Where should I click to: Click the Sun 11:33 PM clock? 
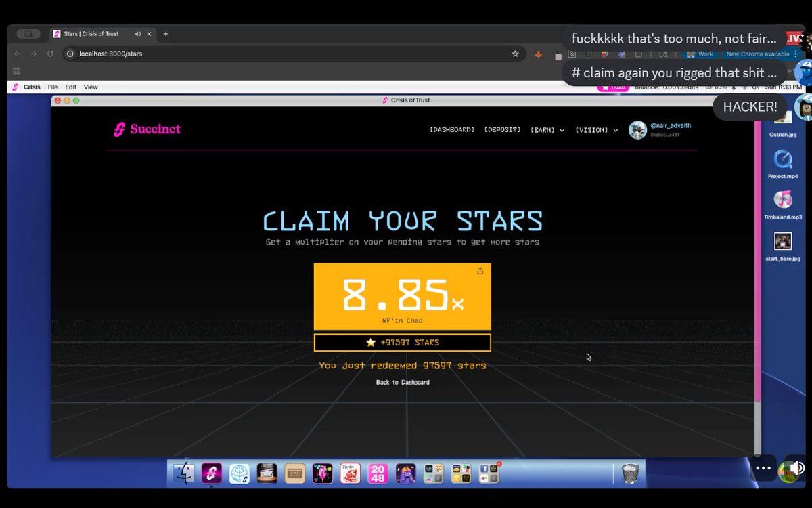[783, 87]
